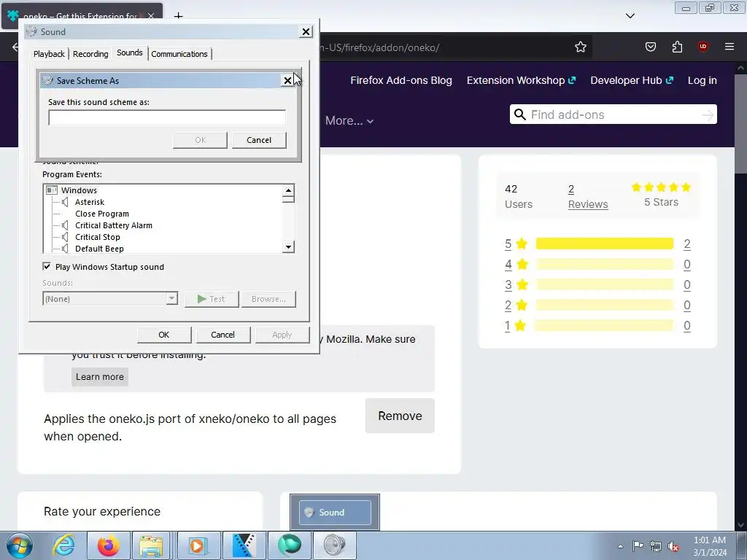Click the magnifier icon in the Find add-ons box
Viewport: 747px width, 560px height.
pyautogui.click(x=520, y=114)
